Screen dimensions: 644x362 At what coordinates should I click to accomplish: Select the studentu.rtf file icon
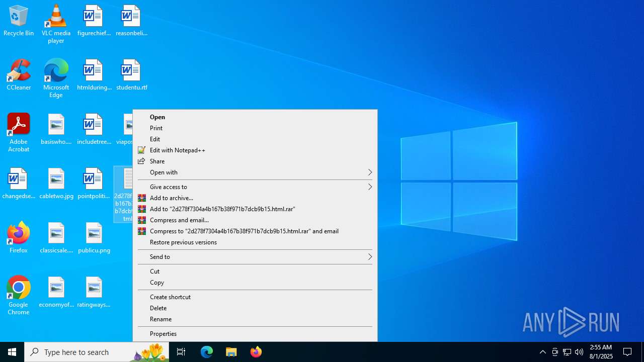131,75
